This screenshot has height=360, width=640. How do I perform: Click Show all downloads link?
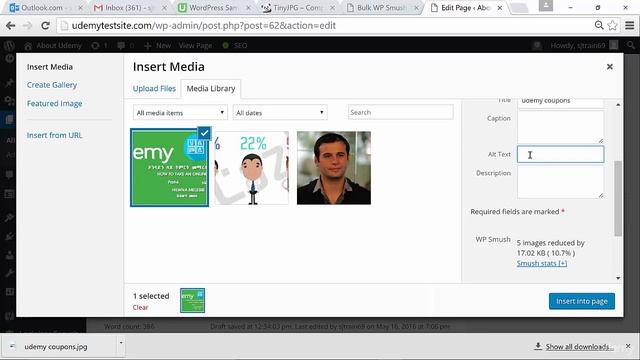[x=579, y=347]
